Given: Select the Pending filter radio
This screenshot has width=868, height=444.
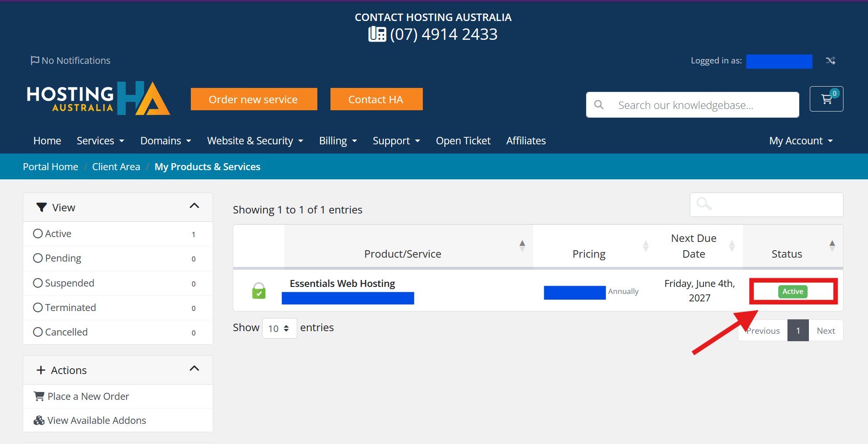Looking at the screenshot, I should pos(38,258).
